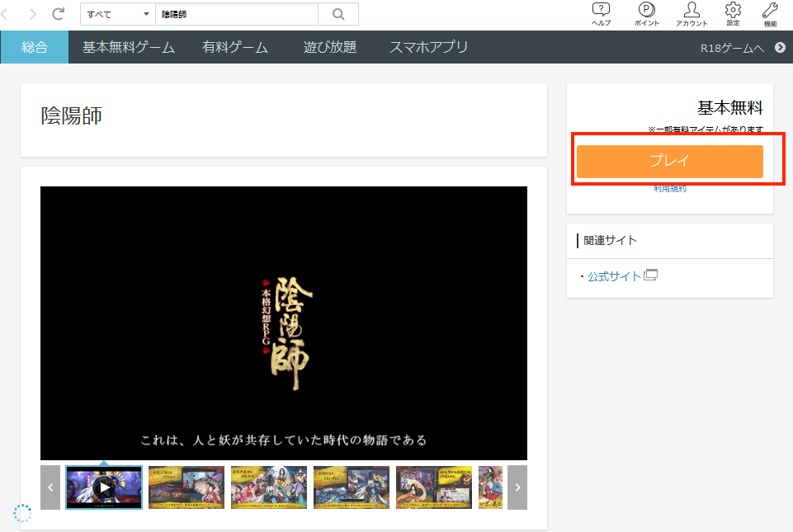Select the fifth screenshot thumbnail

pyautogui.click(x=434, y=487)
